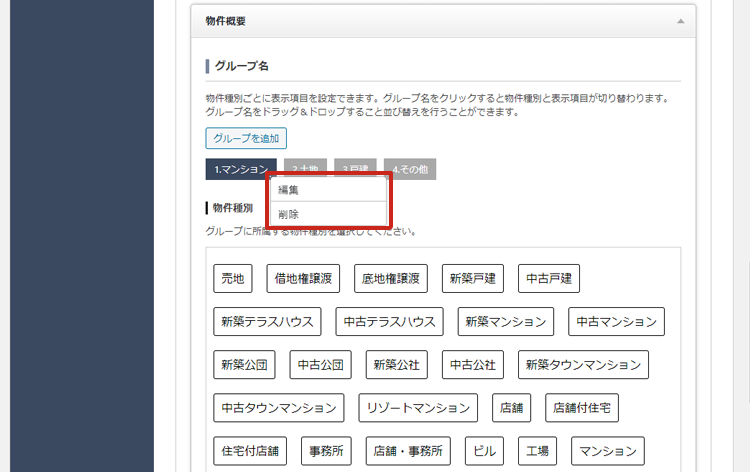The width and height of the screenshot is (750, 472).
Task: Toggle the 底地権譲渡 property type
Action: click(x=390, y=279)
